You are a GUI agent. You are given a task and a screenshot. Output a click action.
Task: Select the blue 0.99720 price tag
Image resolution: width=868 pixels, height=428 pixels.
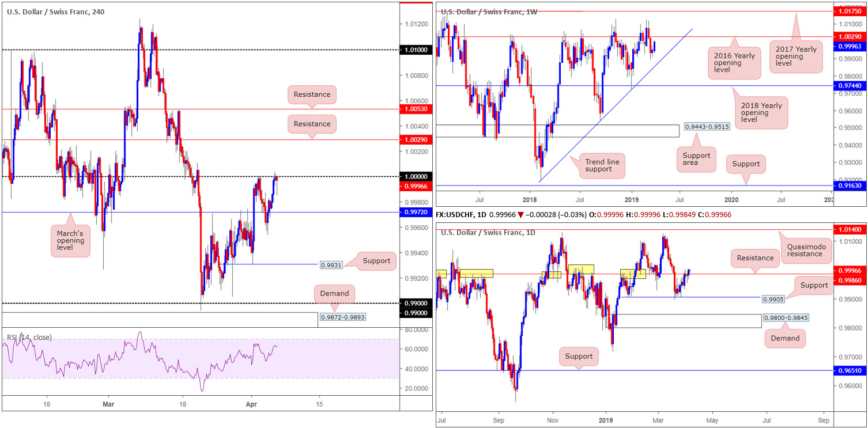(x=417, y=213)
